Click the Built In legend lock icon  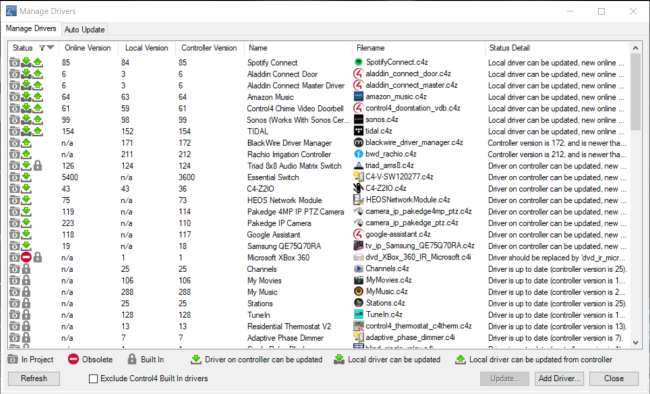[x=132, y=359]
